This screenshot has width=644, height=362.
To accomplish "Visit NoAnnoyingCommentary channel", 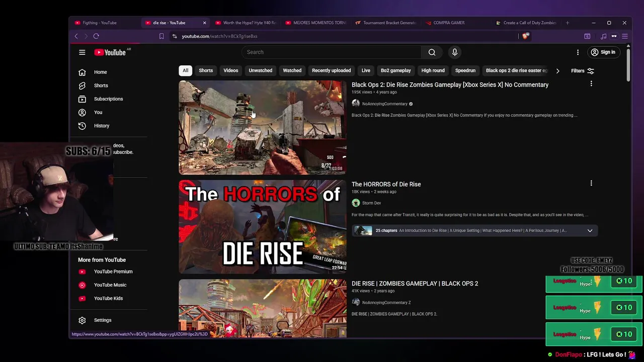I will click(384, 104).
